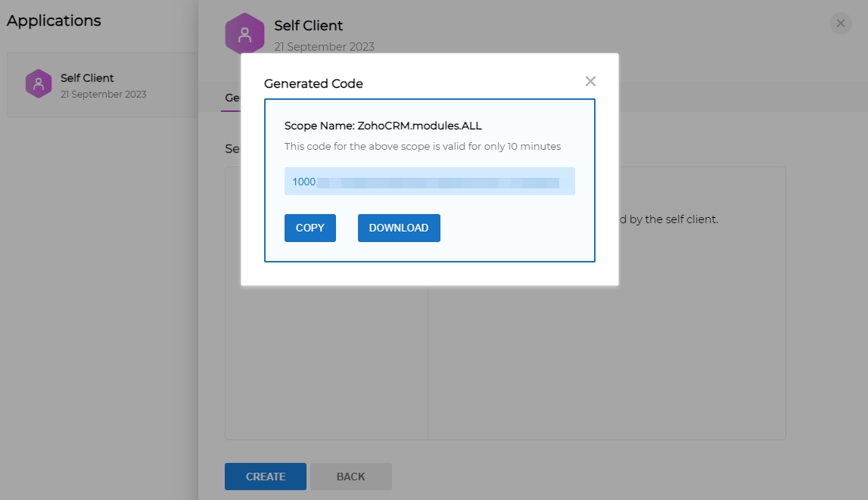The image size is (868, 500).
Task: Close the Self Client panel
Action: (x=840, y=23)
